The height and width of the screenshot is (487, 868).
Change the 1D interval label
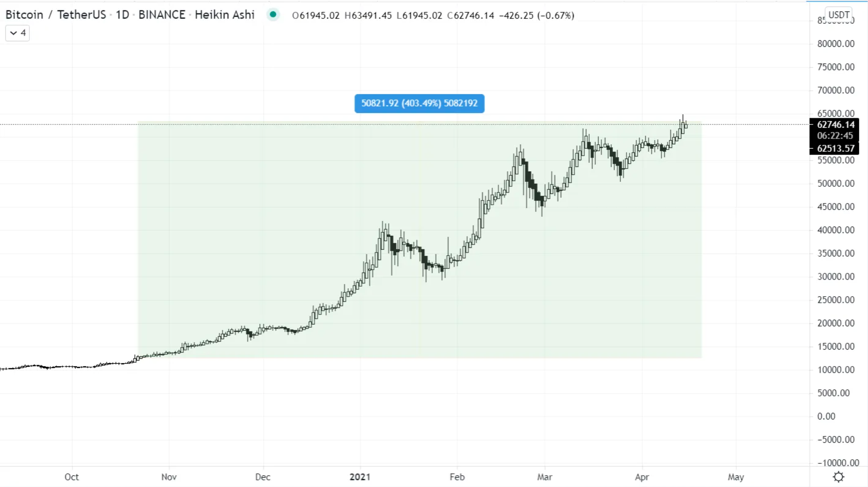click(122, 15)
